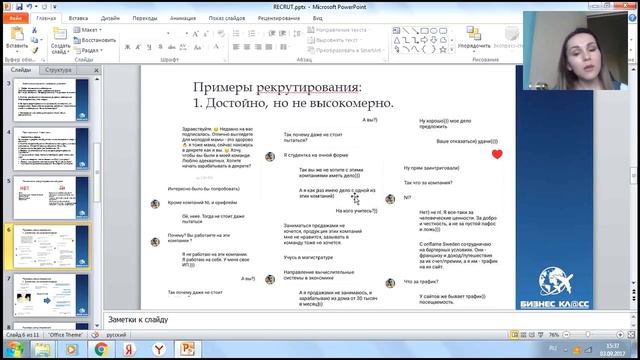The image size is (640, 360).
Task: Adjust the zoom slider handle
Action: [588, 335]
